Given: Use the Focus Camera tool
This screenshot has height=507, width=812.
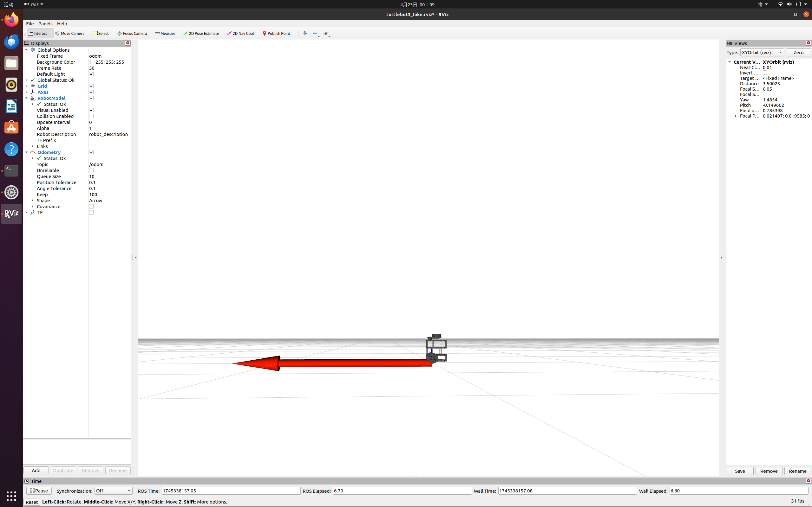Looking at the screenshot, I should point(132,33).
